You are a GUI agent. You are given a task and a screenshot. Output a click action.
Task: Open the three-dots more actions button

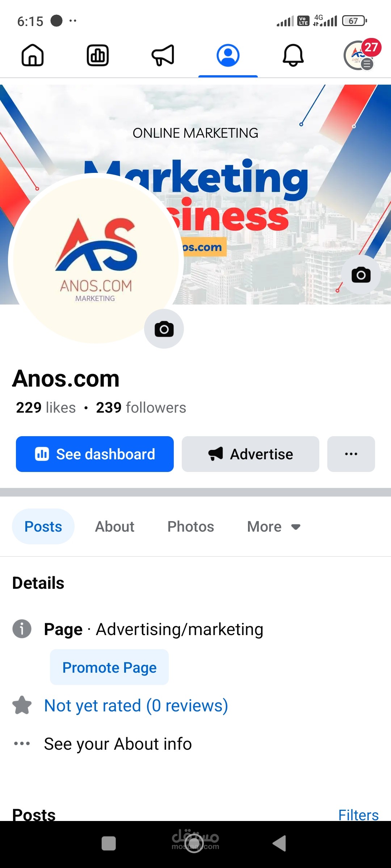tap(351, 454)
